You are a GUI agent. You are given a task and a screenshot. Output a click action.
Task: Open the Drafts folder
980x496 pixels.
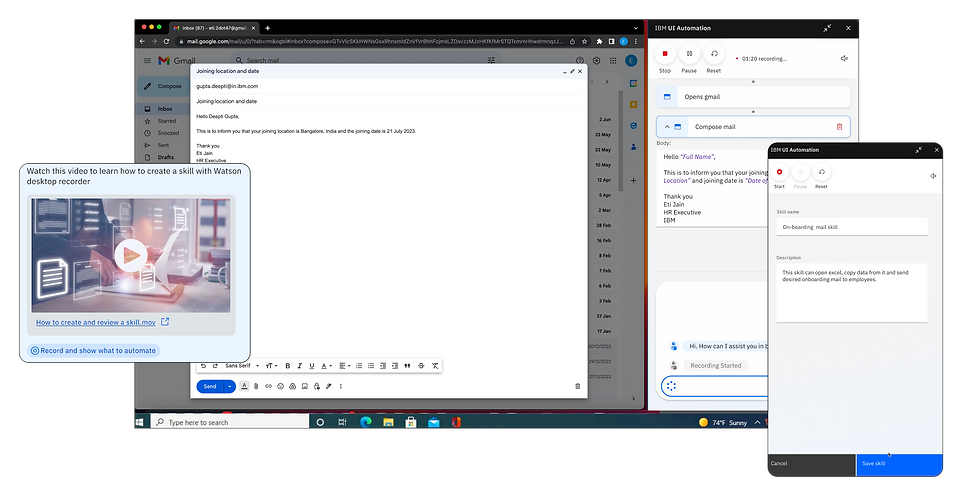point(164,157)
